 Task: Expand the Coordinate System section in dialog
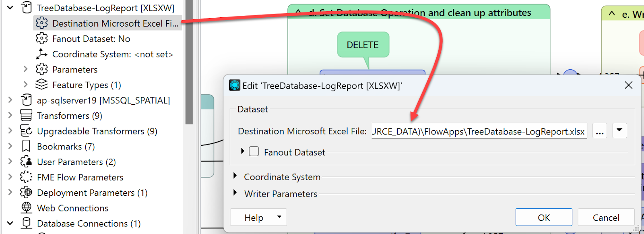tap(235, 176)
